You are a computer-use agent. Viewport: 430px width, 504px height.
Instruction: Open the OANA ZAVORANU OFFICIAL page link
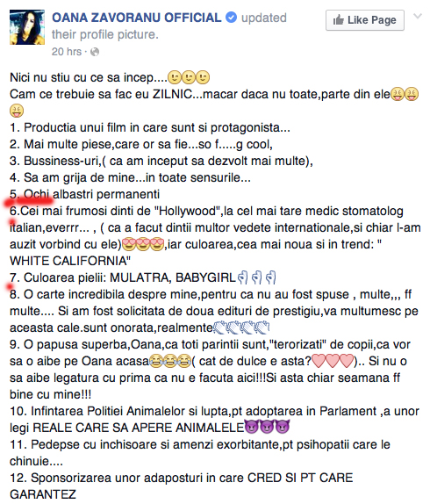pyautogui.click(x=137, y=18)
